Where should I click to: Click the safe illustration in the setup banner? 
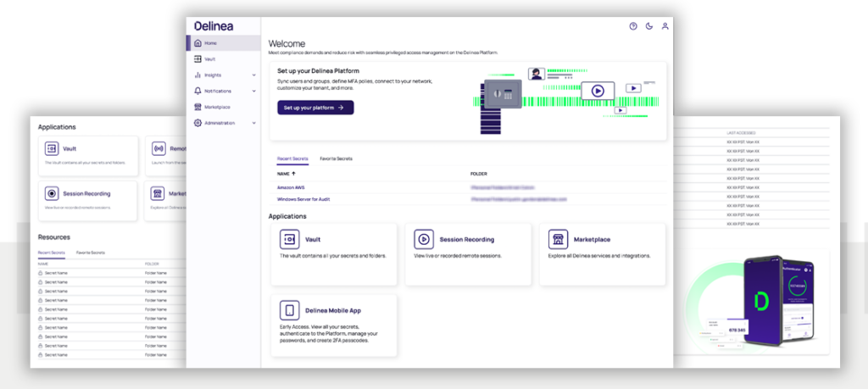(x=503, y=93)
